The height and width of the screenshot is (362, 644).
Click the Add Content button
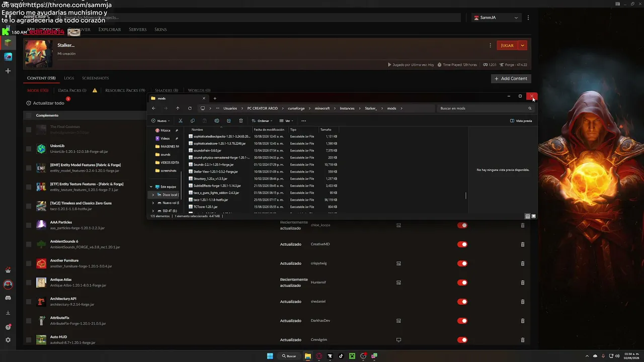[x=511, y=78]
